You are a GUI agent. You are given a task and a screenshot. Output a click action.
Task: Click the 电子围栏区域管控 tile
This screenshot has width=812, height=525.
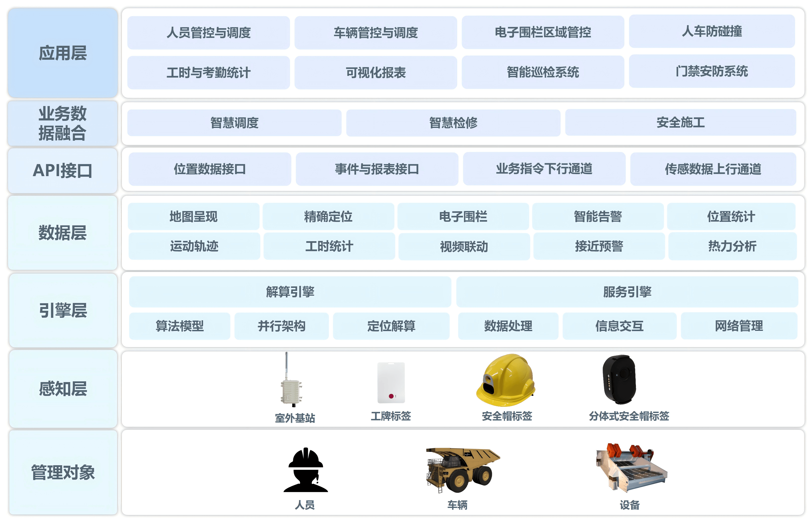click(x=543, y=32)
